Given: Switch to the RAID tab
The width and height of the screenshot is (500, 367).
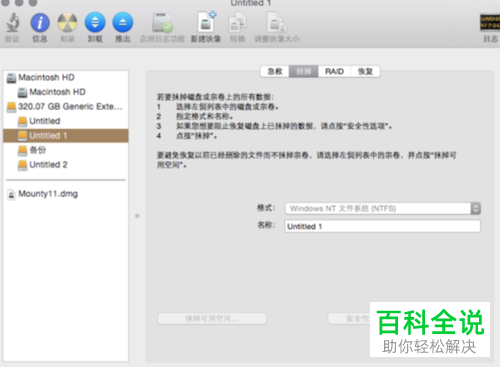Looking at the screenshot, I should 334,71.
